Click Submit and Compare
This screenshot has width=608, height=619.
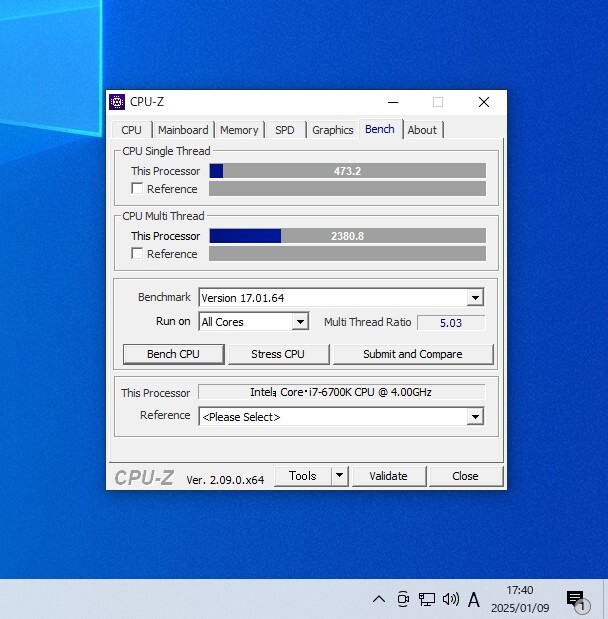click(413, 354)
